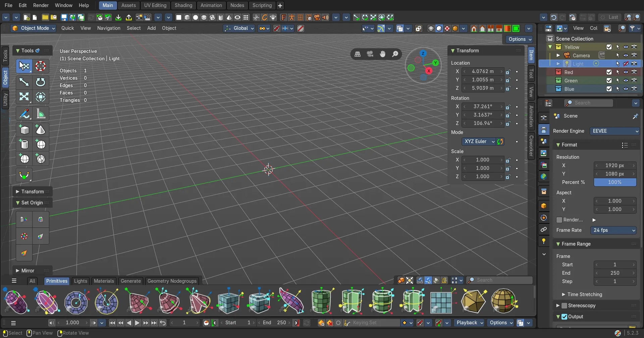The width and height of the screenshot is (644, 338).
Task: Open the XYZ Euler rotation mode dropdown
Action: 479,141
